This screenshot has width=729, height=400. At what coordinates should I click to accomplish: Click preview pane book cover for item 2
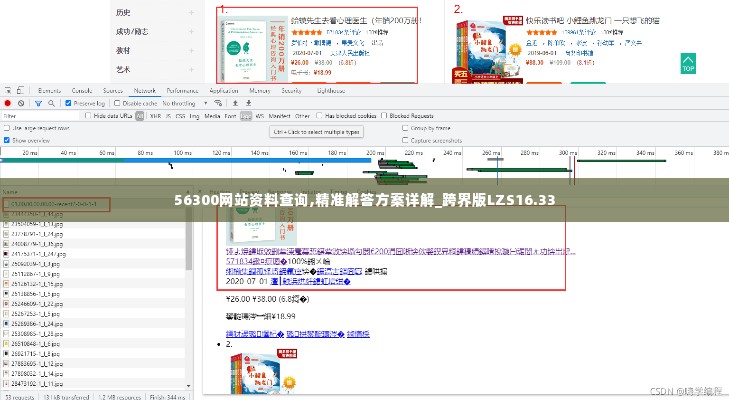click(x=264, y=371)
